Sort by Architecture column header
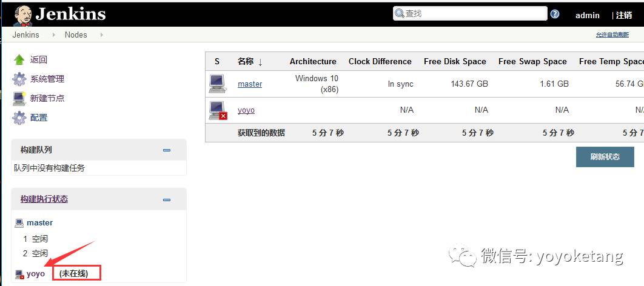 (313, 62)
